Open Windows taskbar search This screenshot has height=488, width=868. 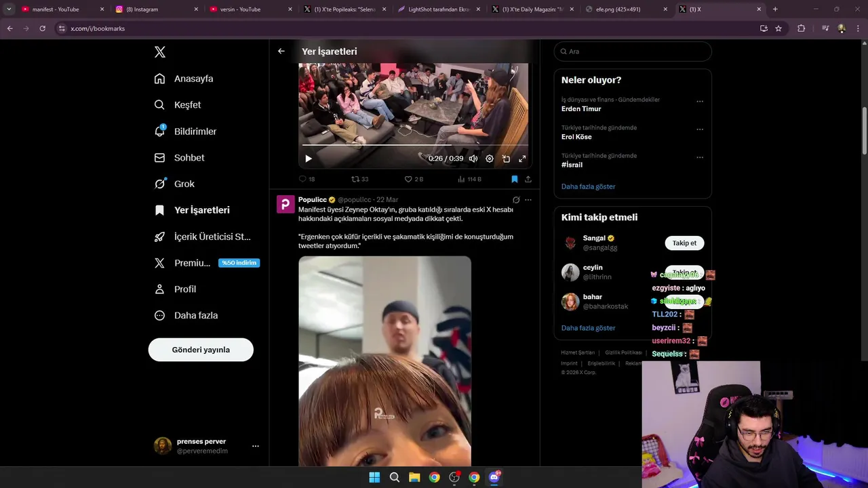tap(394, 477)
